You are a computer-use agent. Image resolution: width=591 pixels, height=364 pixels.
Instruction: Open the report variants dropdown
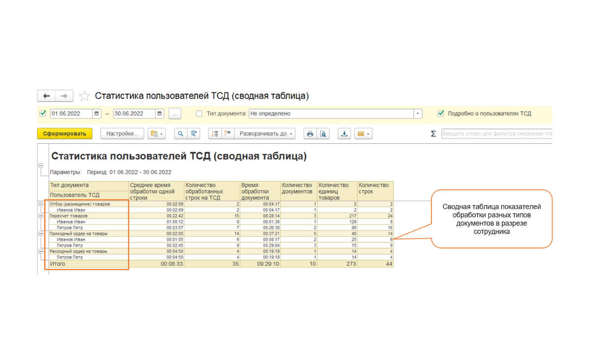click(157, 133)
